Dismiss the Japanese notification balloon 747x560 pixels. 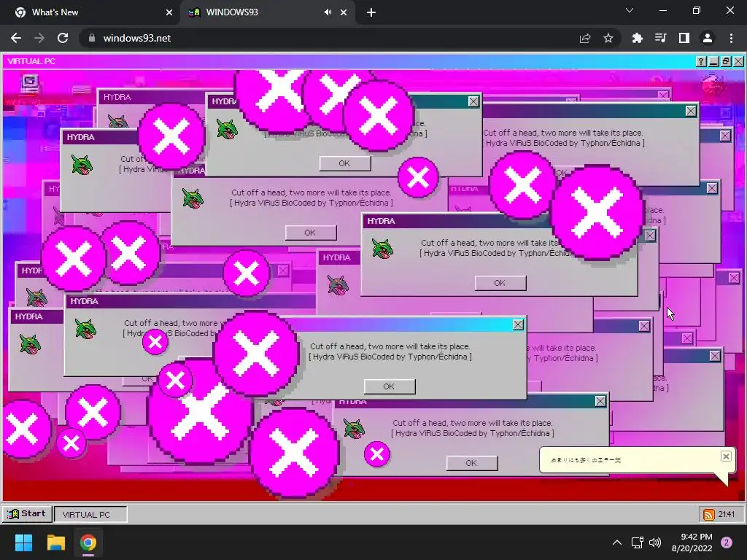tap(726, 456)
